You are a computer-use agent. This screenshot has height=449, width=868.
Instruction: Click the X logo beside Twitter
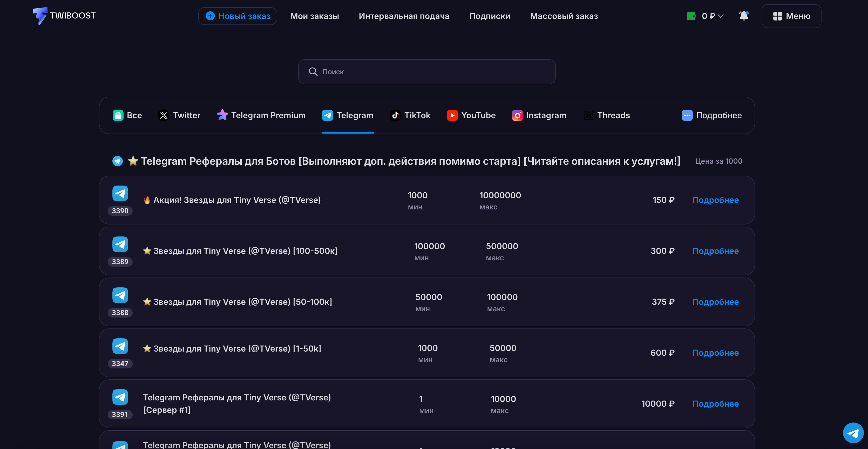(x=164, y=115)
